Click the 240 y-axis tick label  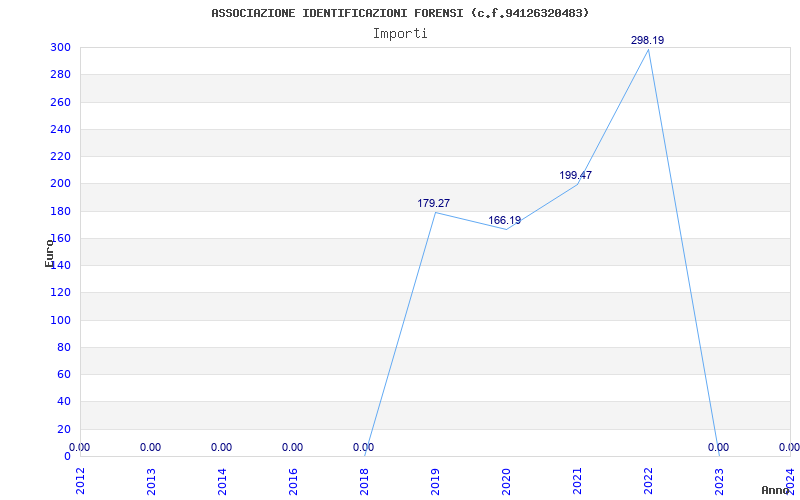(x=60, y=129)
